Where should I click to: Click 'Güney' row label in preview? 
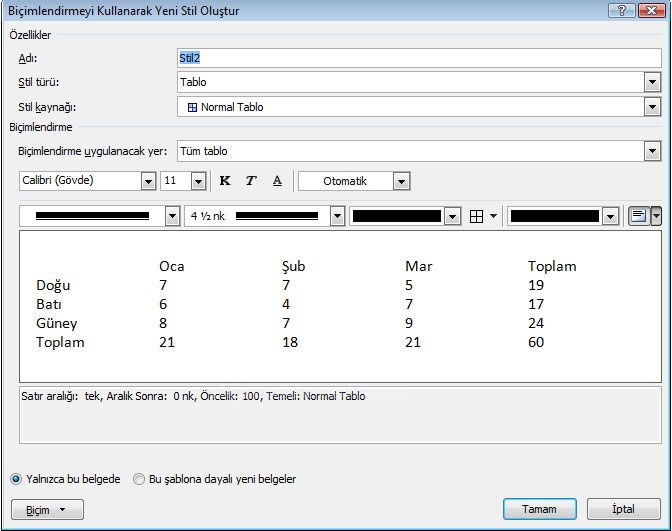57,324
